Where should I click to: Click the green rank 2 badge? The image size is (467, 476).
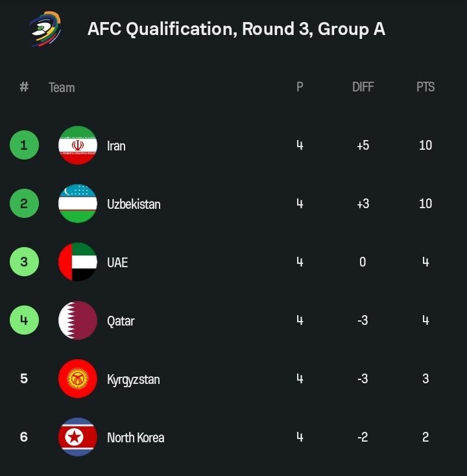pos(24,204)
